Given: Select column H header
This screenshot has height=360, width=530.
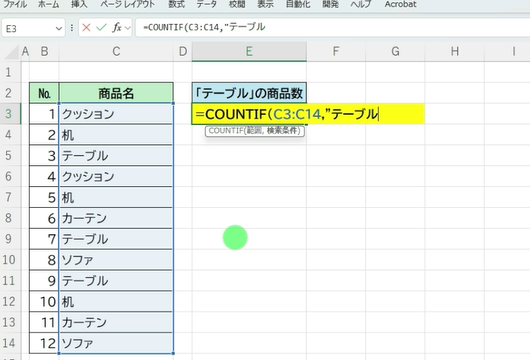Looking at the screenshot, I should click(x=455, y=52).
